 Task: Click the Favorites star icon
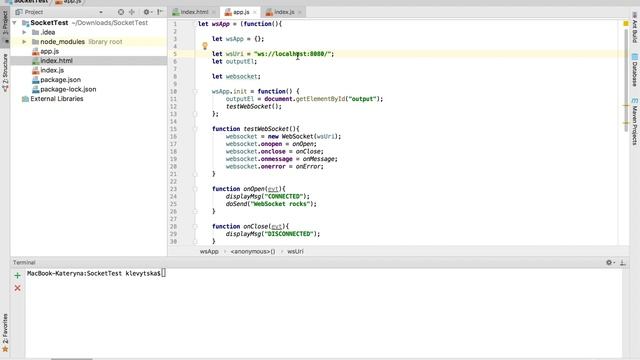tap(5, 349)
